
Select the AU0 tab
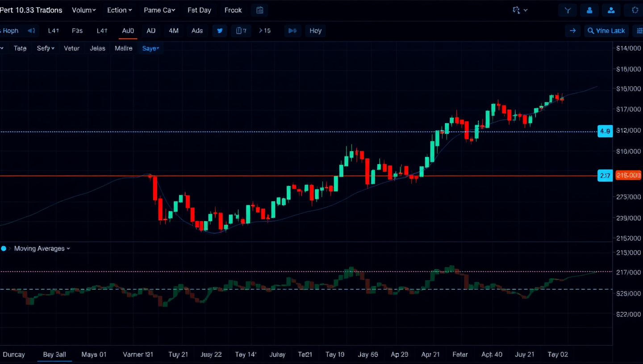(x=128, y=31)
